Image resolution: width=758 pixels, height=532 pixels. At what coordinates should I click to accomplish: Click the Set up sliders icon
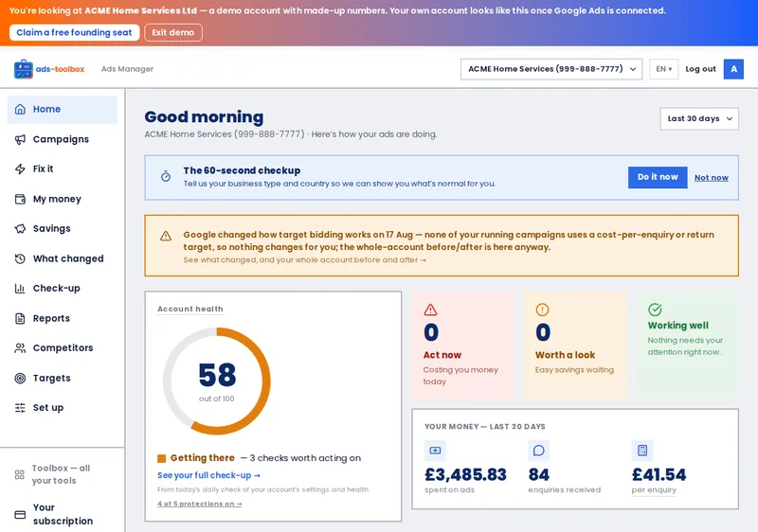pos(20,408)
